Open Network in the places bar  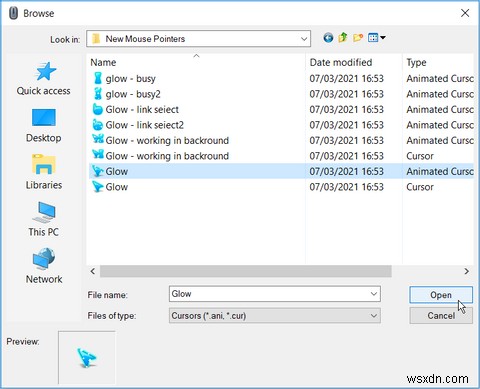(x=44, y=266)
